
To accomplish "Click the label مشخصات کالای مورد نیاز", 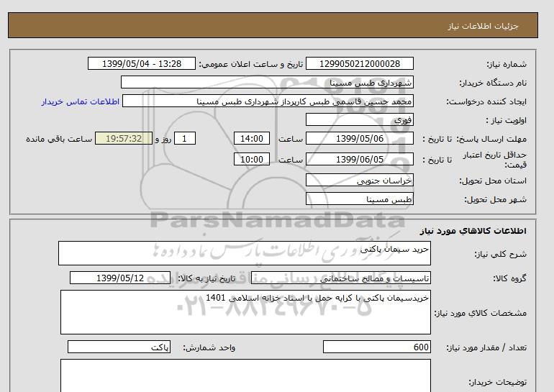I will [480, 313].
